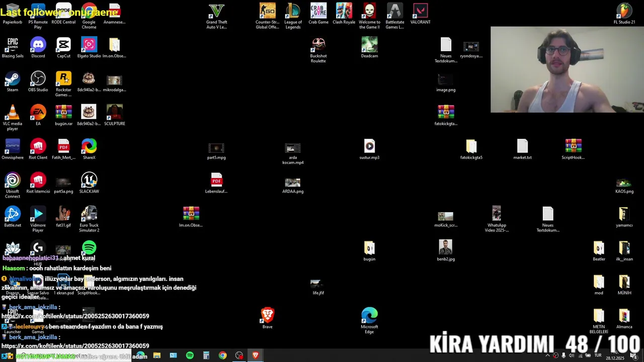
Task: Select the Deadcam desktop icon
Action: pyautogui.click(x=369, y=47)
